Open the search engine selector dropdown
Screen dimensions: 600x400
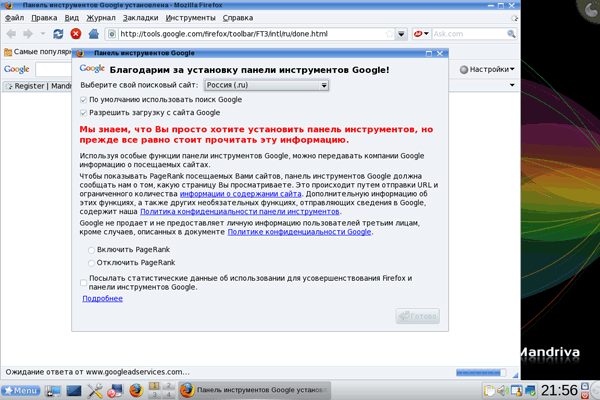(x=422, y=34)
